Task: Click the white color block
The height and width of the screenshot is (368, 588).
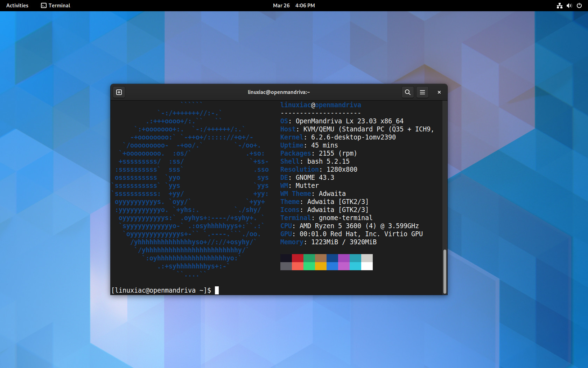Action: (x=367, y=266)
